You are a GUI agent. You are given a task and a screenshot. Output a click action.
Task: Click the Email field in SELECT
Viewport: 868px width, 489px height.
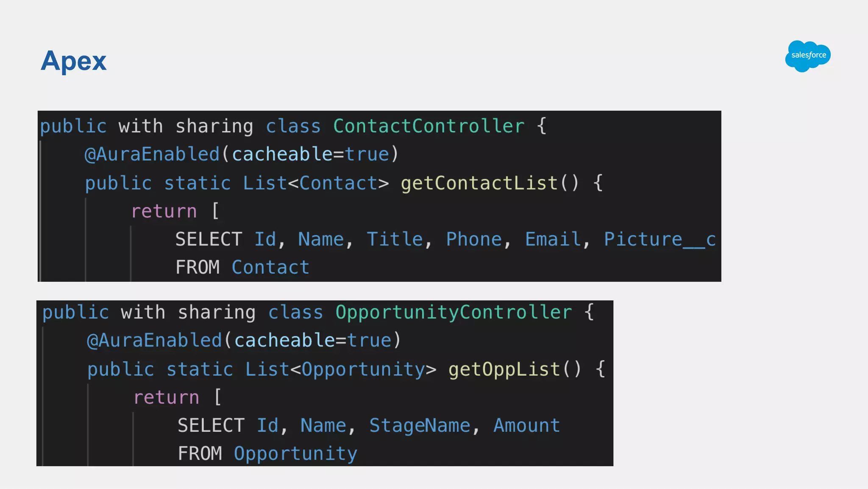pos(553,240)
